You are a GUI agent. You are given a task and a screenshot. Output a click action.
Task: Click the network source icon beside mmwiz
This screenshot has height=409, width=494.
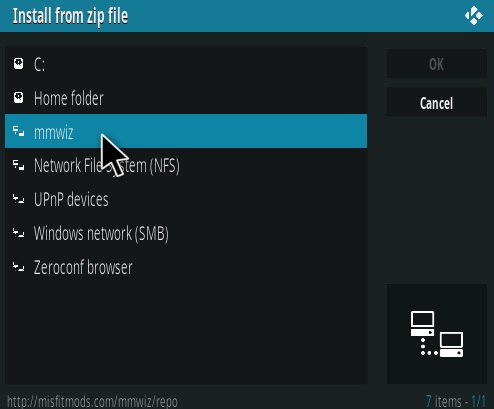(19, 131)
